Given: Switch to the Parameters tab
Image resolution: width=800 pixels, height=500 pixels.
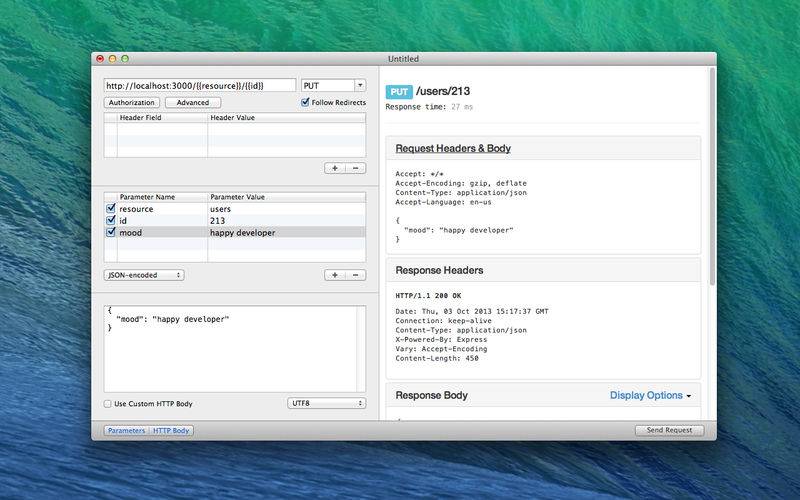Looking at the screenshot, I should click(x=126, y=431).
